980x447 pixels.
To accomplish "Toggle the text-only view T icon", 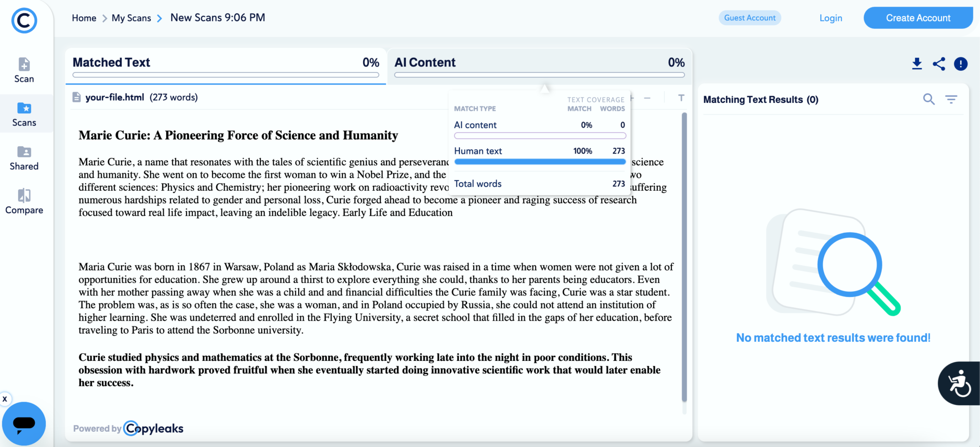I will click(x=681, y=98).
